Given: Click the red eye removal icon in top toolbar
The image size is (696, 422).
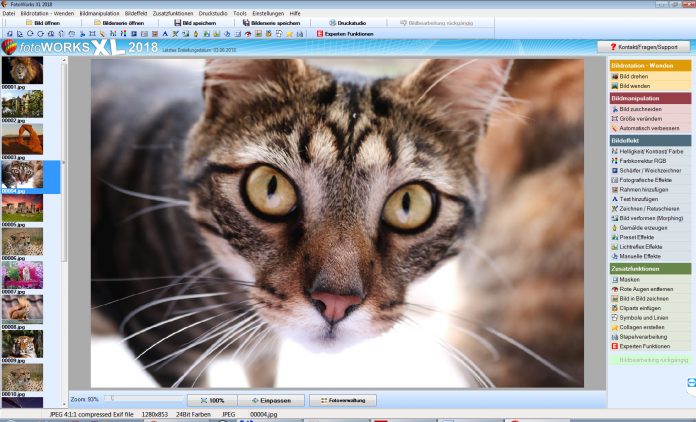Looking at the screenshot, I should 248,34.
